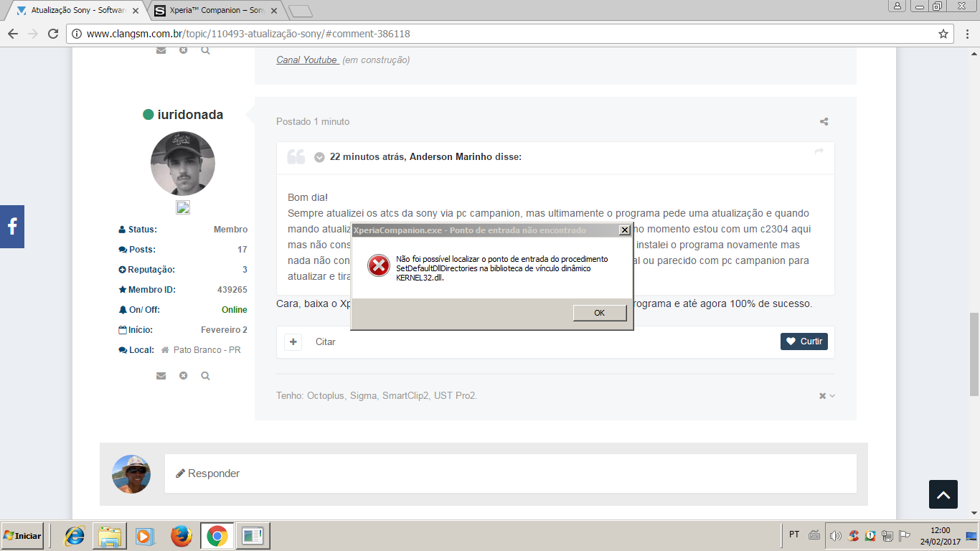The image size is (980, 551).
Task: Launch Firefox from taskbar
Action: (182, 536)
